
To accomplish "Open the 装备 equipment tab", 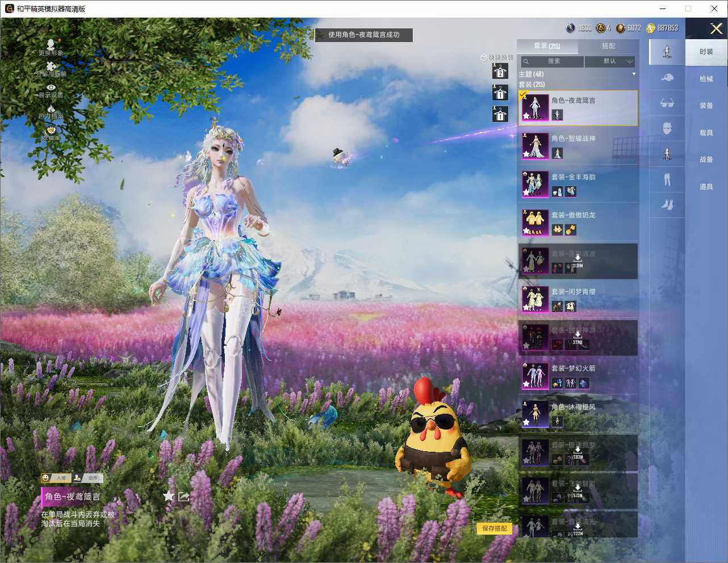I will pyautogui.click(x=706, y=106).
